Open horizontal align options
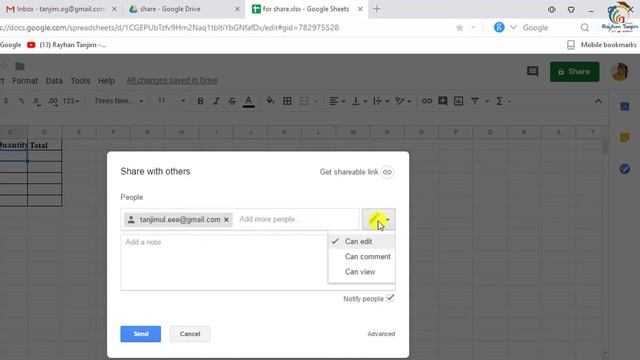Screen dimensions: 640x360 [337, 101]
